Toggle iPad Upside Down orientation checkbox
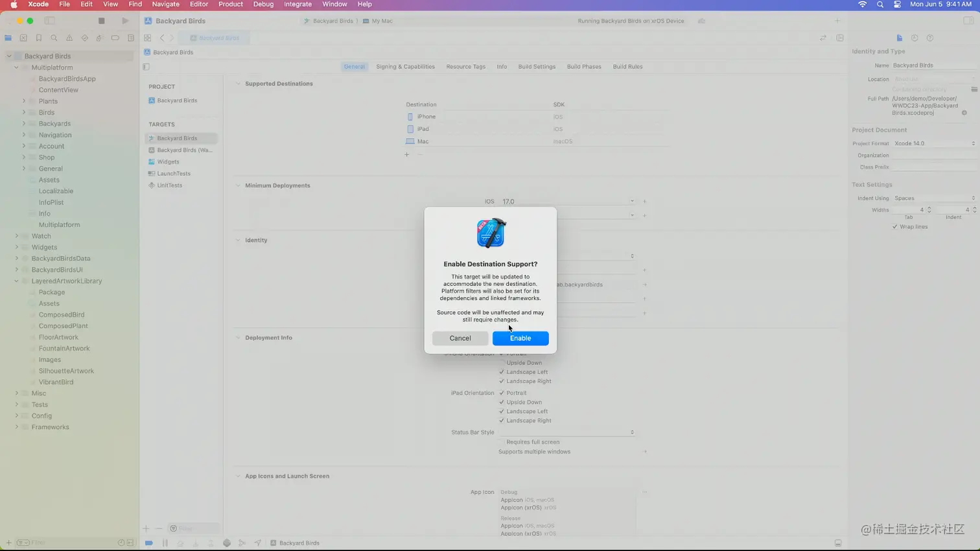980x551 pixels. point(502,402)
